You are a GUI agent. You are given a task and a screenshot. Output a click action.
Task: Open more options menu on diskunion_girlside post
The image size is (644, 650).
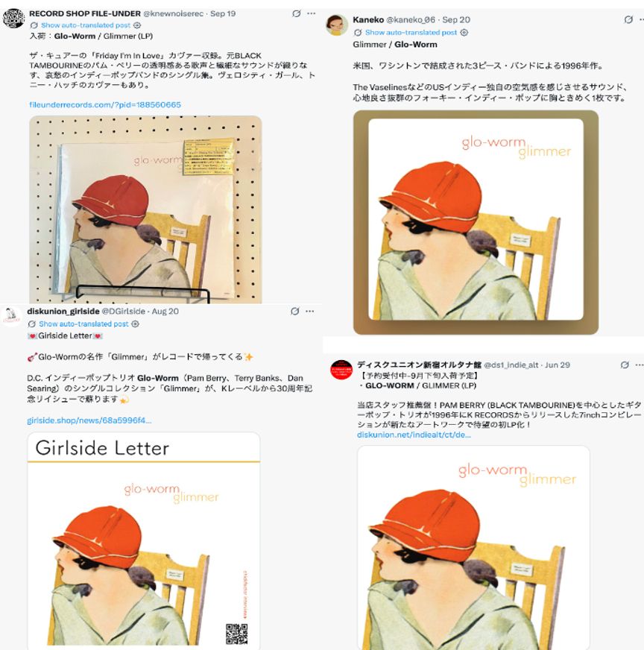(x=309, y=312)
